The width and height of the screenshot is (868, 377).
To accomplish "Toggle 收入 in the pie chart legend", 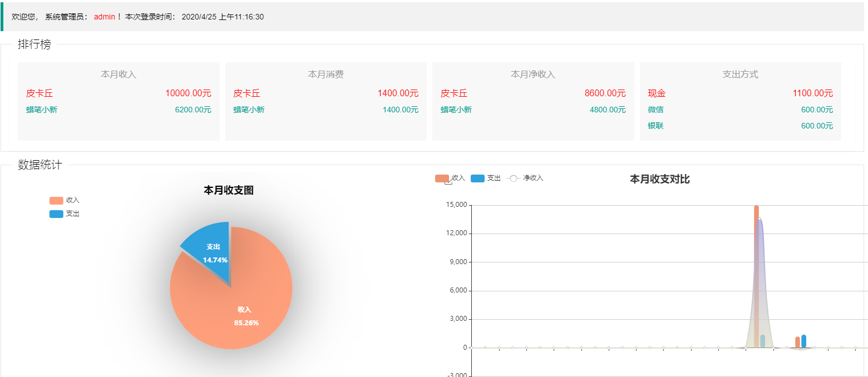I will coord(64,200).
